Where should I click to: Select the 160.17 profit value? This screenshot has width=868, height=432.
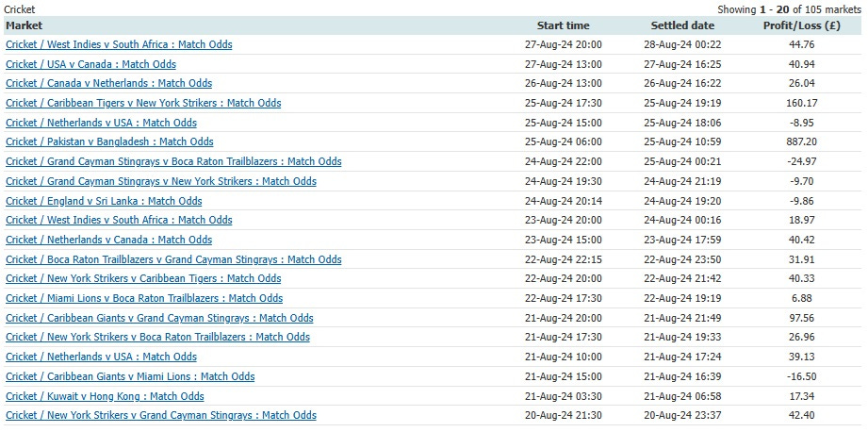pos(802,103)
